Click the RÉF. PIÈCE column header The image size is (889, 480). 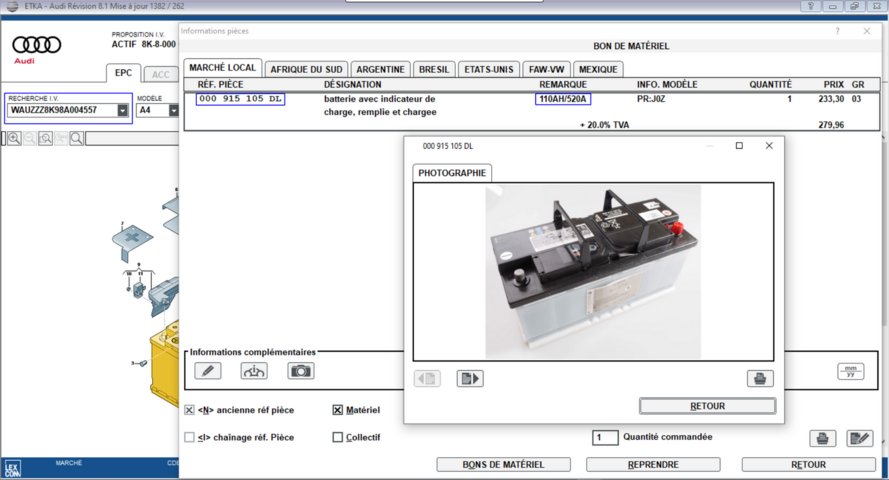[221, 84]
